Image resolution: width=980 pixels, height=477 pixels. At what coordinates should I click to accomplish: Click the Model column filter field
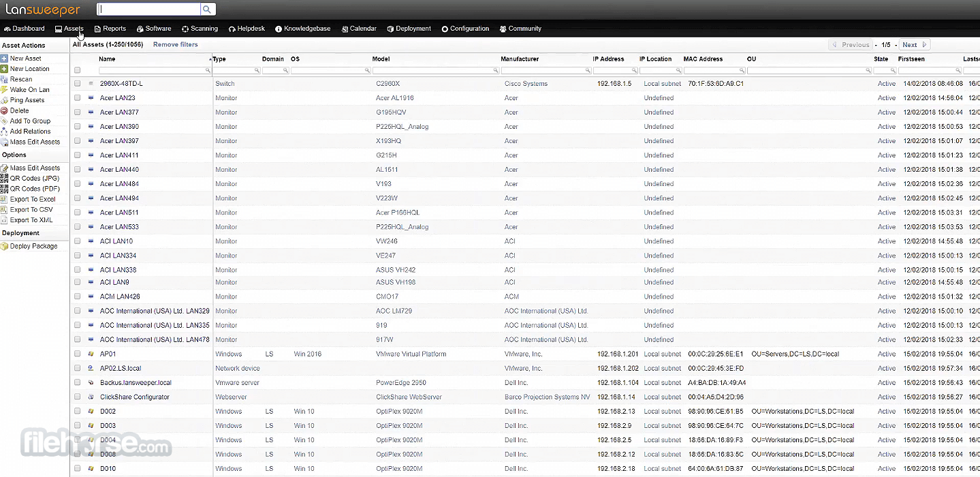(x=435, y=70)
